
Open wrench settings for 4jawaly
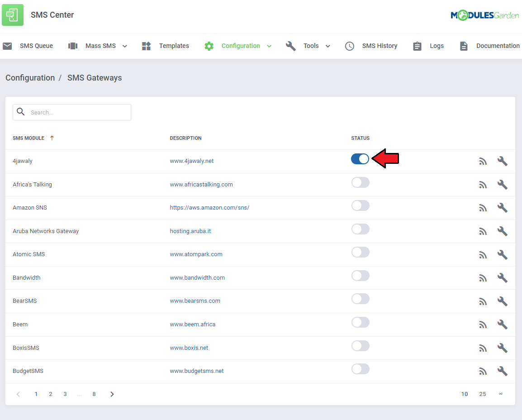(x=503, y=161)
